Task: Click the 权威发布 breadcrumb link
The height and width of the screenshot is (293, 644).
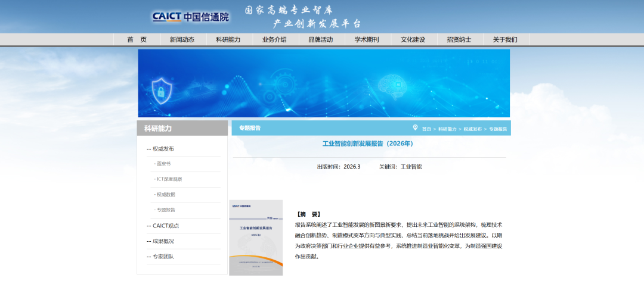Action: (473, 129)
